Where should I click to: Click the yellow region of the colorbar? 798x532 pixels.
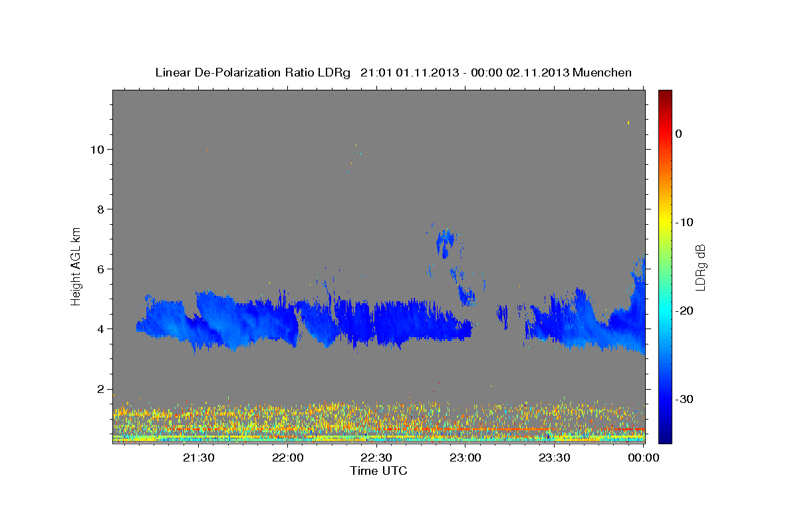[664, 223]
